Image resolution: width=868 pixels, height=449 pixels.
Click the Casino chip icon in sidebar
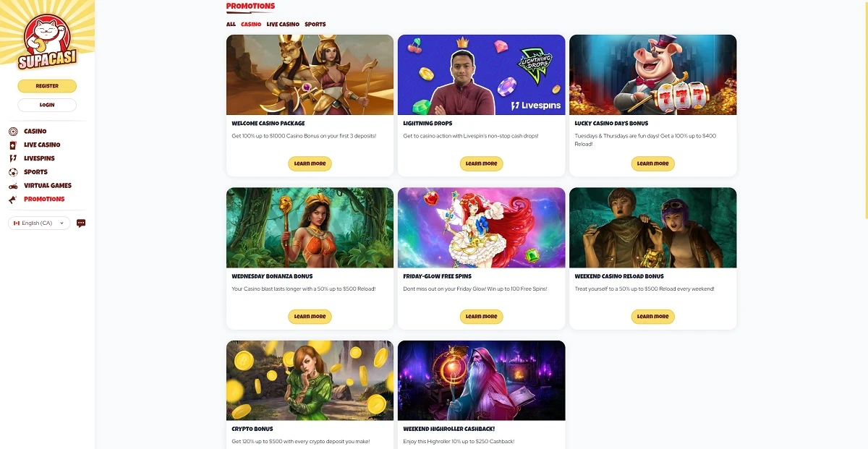13,132
